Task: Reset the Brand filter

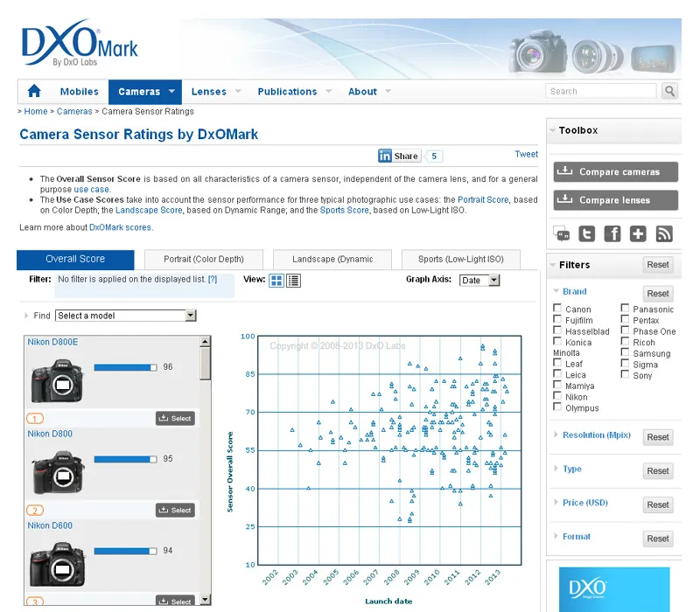Action: click(x=658, y=294)
